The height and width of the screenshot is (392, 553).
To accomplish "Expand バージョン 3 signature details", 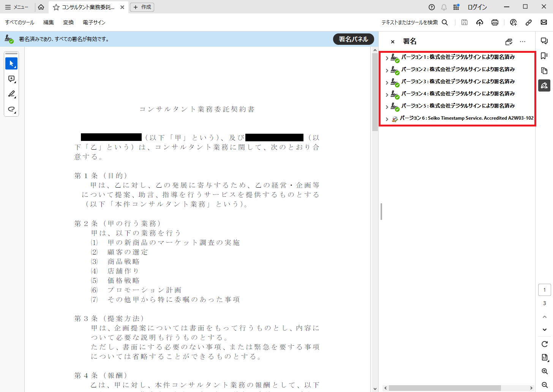I will (x=387, y=82).
